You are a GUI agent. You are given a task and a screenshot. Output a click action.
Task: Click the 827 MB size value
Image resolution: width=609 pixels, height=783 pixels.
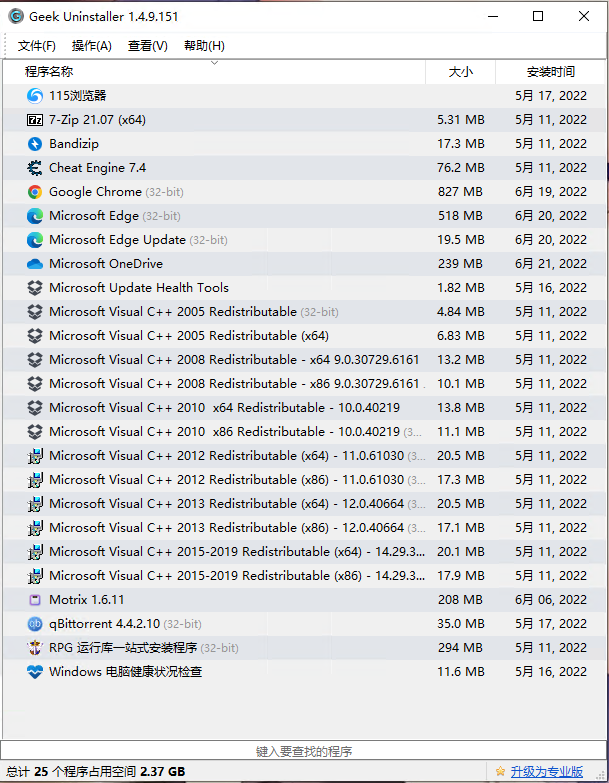coord(460,192)
